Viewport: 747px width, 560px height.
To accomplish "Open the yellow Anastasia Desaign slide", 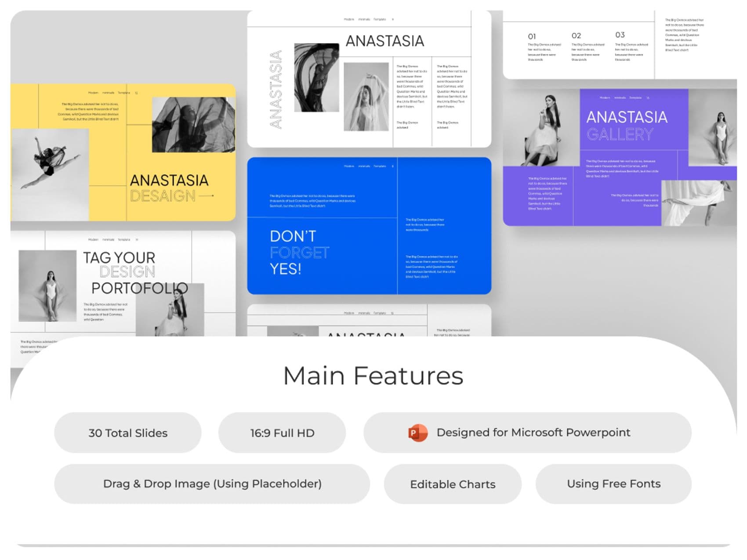I will (123, 152).
